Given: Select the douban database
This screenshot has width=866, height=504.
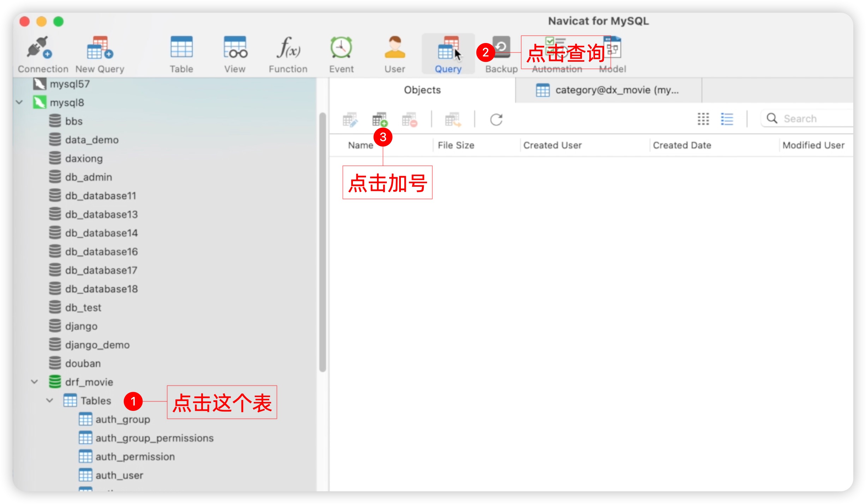Looking at the screenshot, I should pos(75,364).
